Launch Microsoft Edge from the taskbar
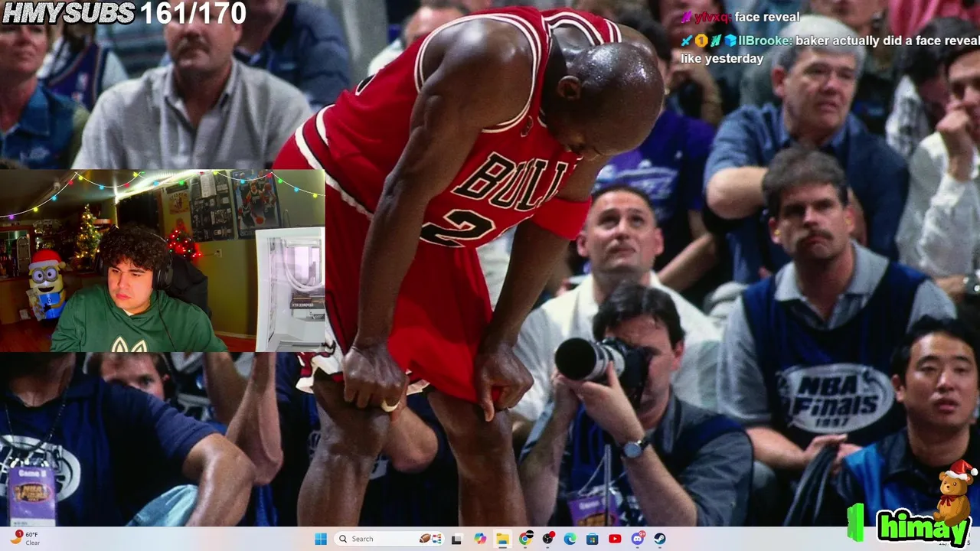This screenshot has height=551, width=980. pyautogui.click(x=570, y=539)
